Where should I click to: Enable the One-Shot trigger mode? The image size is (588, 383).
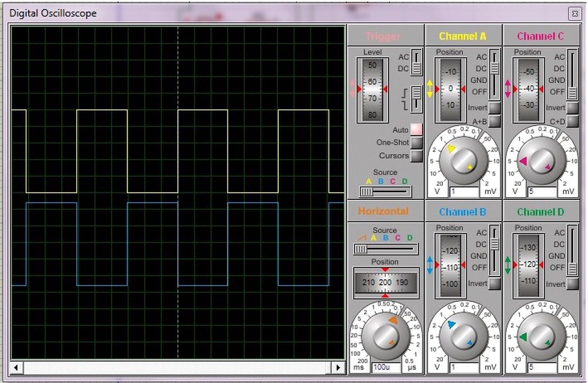coord(416,143)
